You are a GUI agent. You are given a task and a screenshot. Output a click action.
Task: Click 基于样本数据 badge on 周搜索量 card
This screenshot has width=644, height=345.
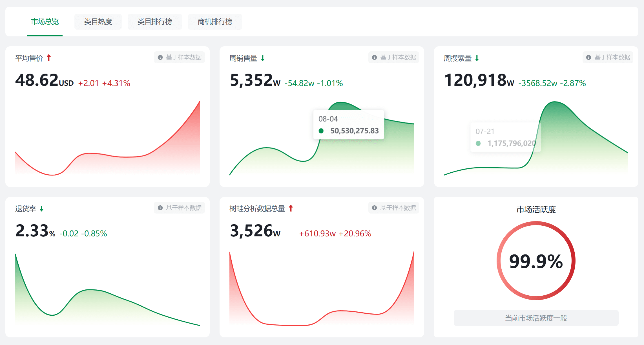tap(608, 58)
